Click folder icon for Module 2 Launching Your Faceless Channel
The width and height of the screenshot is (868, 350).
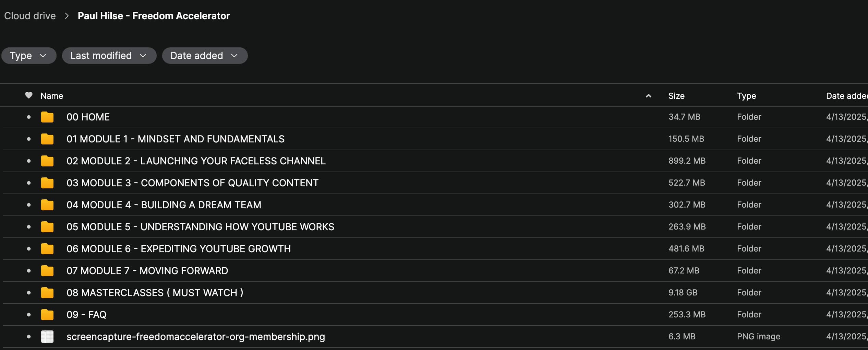pos(47,161)
